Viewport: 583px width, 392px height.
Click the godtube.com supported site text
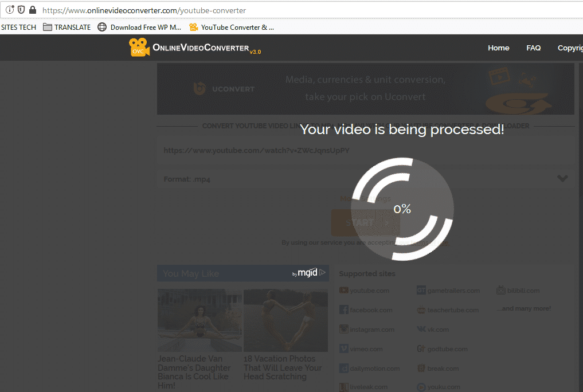[x=447, y=349]
